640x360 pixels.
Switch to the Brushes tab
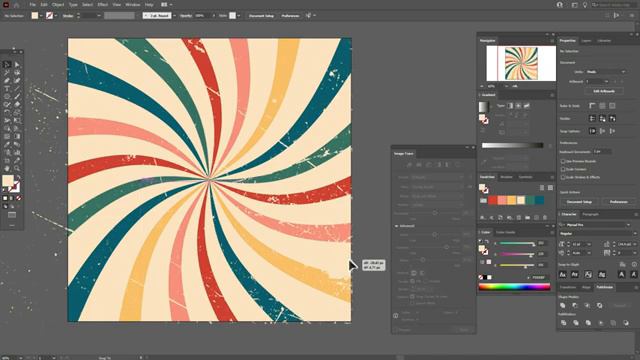(506, 177)
